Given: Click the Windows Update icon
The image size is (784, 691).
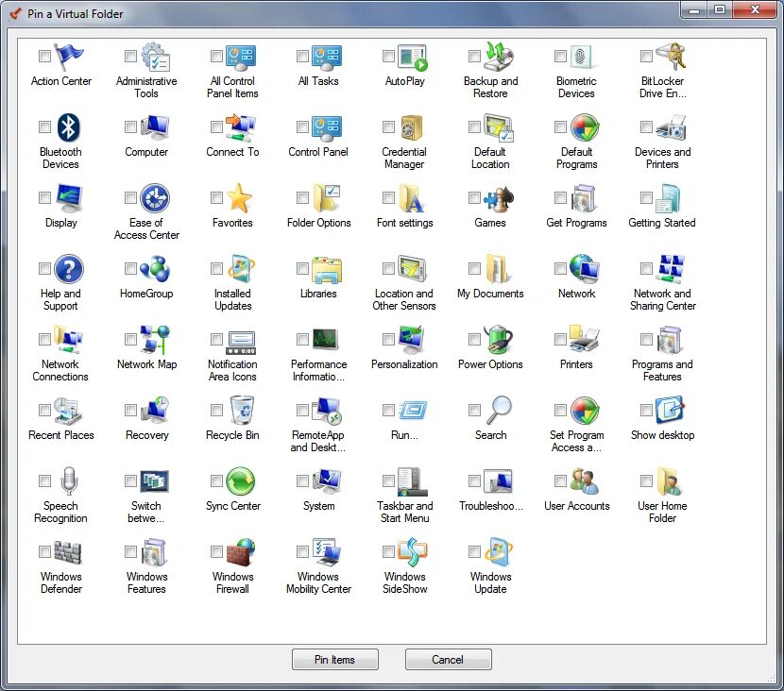Looking at the screenshot, I should [499, 551].
